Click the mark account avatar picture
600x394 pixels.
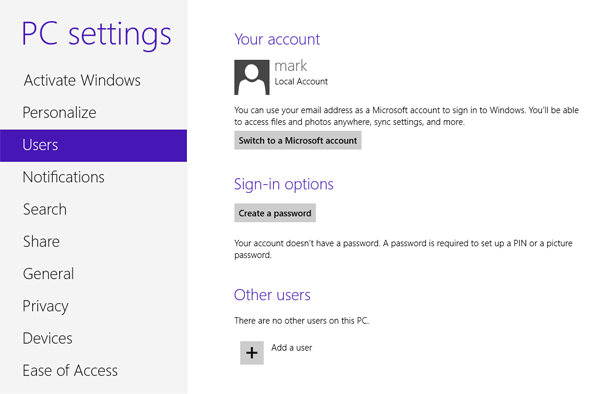(x=252, y=77)
